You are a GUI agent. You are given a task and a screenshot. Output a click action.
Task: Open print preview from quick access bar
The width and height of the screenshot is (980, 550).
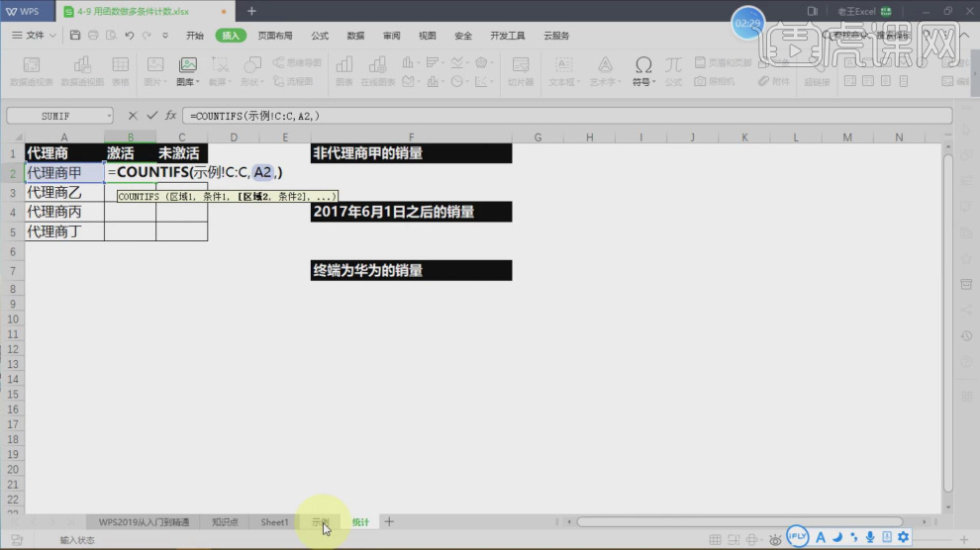[111, 36]
